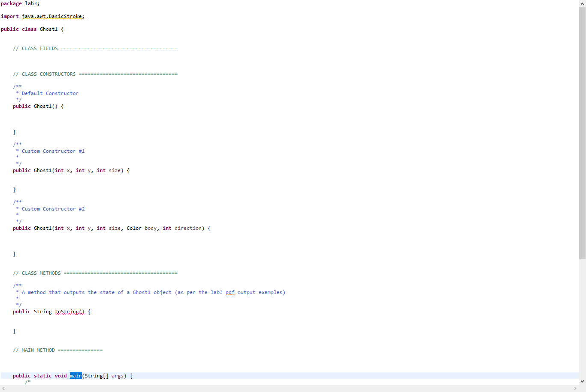Screen dimensions: 586x392
Task: Click the 'Custom Constructor #1' comment
Action: pos(53,151)
